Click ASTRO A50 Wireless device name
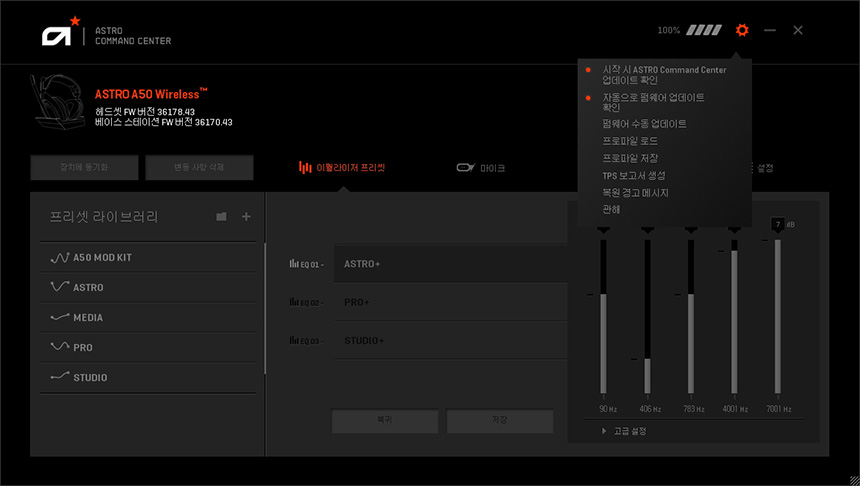 click(x=151, y=94)
